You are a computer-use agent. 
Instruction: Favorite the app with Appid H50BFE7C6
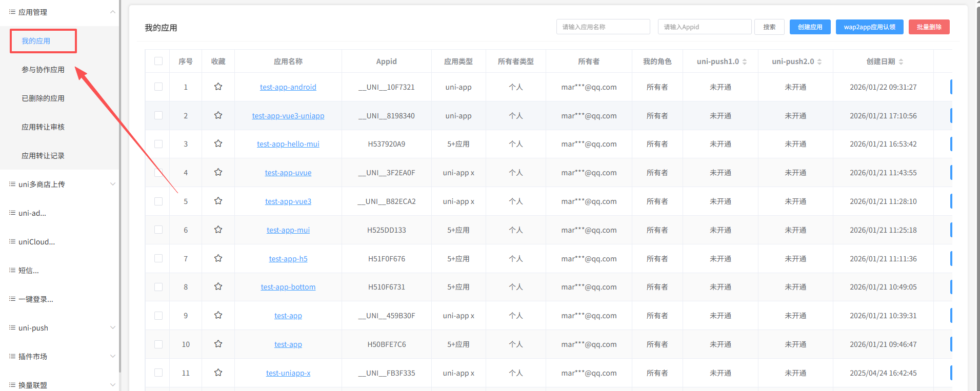(x=218, y=344)
